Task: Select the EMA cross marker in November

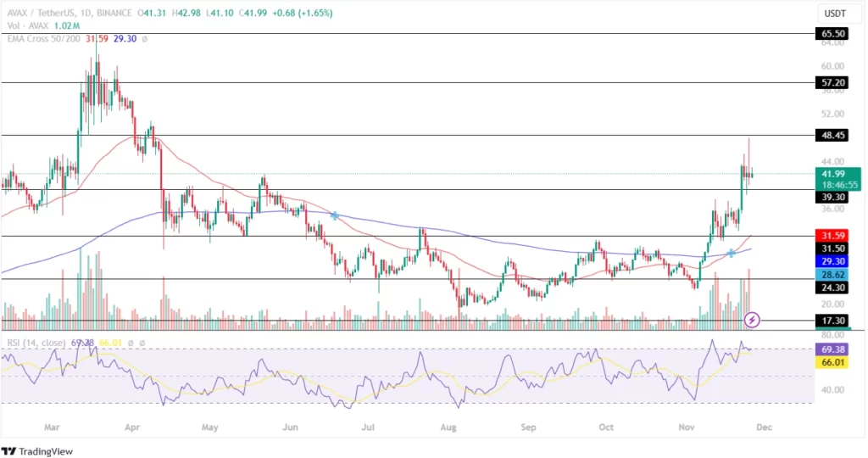Action: point(732,253)
